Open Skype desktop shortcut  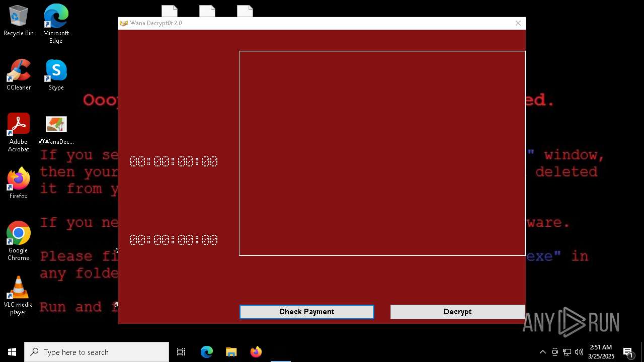56,75
